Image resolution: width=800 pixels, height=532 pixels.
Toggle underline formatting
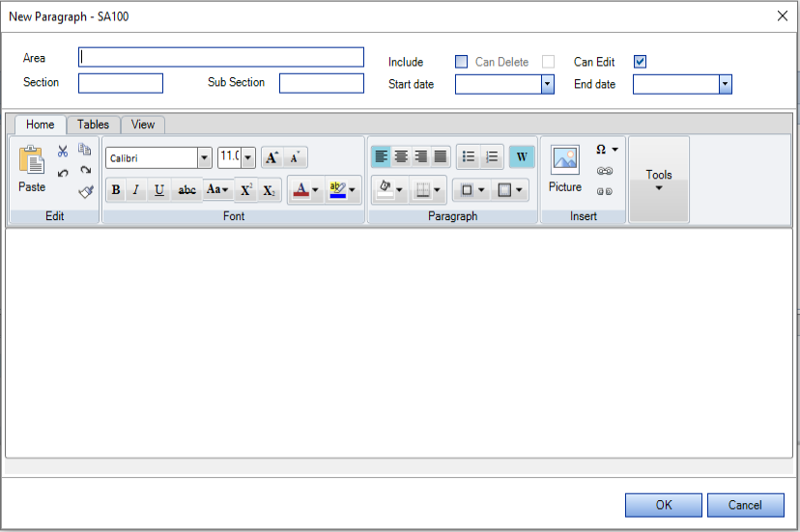coord(159,190)
